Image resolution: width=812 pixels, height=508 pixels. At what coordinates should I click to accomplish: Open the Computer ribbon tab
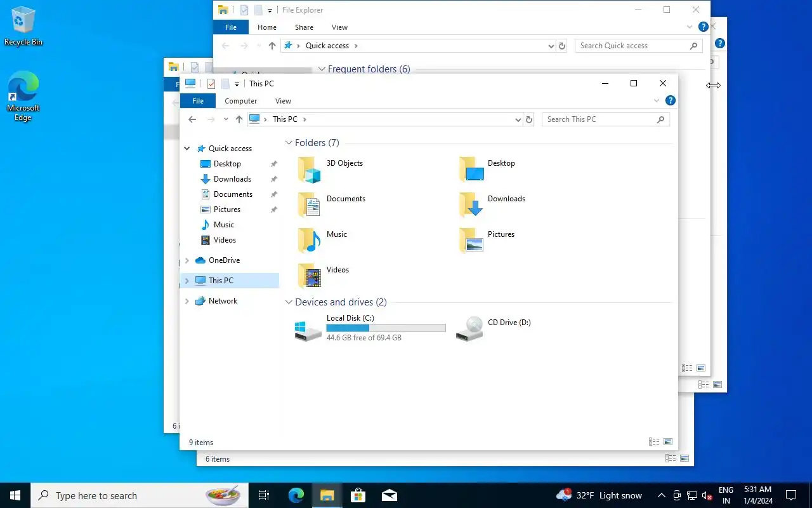point(241,101)
